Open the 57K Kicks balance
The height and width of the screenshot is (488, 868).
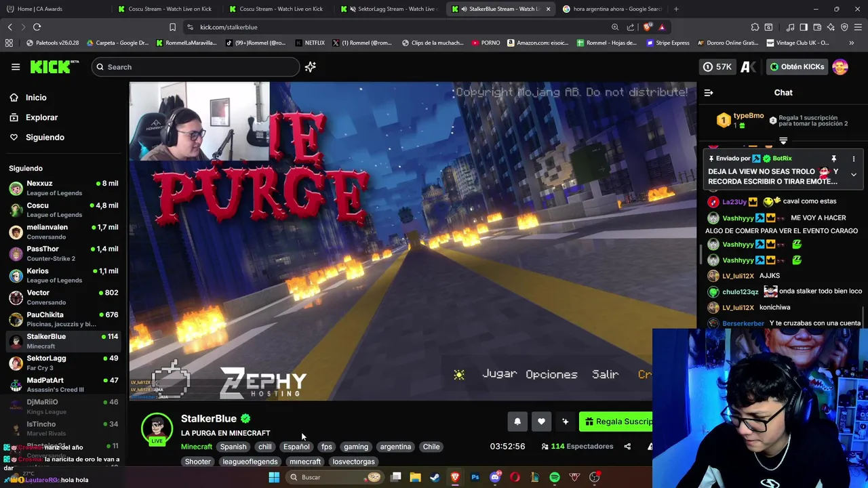pyautogui.click(x=717, y=66)
